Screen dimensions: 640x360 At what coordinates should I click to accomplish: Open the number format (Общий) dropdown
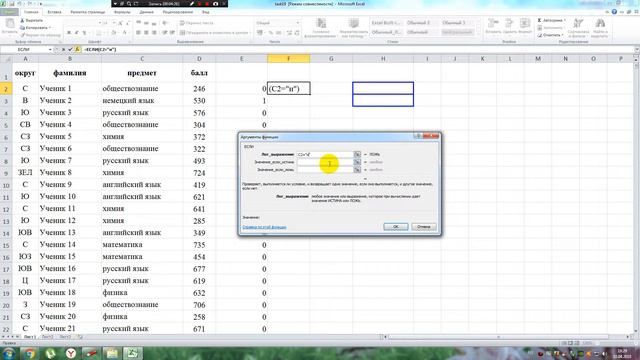(298, 23)
